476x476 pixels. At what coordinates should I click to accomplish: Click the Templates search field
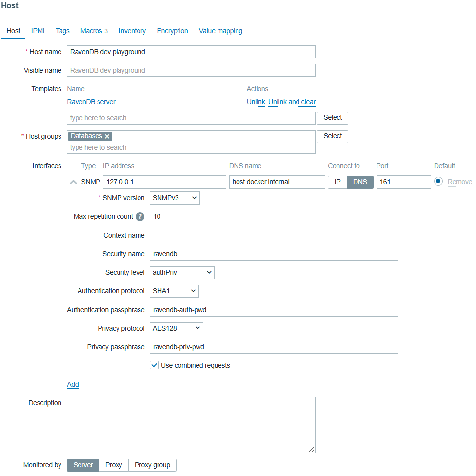pyautogui.click(x=191, y=118)
